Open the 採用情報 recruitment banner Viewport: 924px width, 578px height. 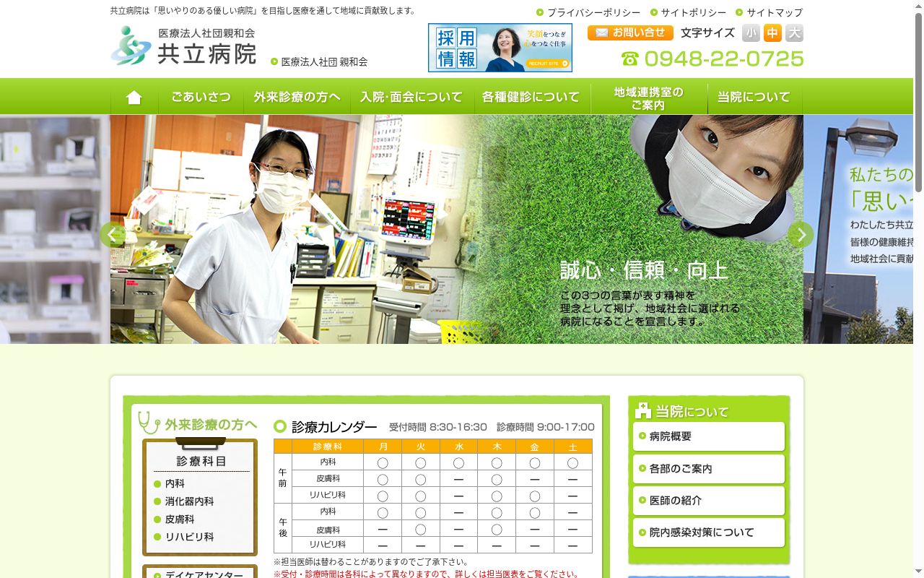(x=500, y=48)
